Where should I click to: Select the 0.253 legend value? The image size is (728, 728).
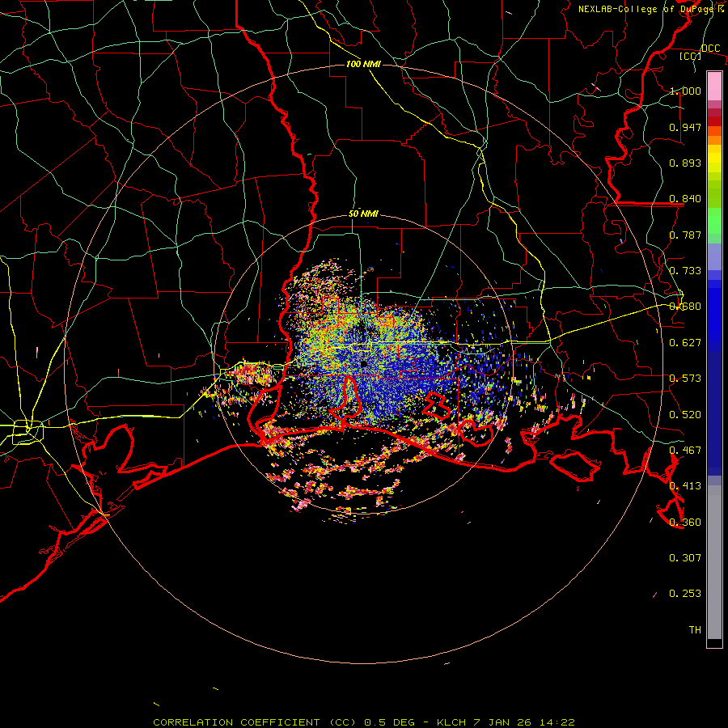pos(685,594)
